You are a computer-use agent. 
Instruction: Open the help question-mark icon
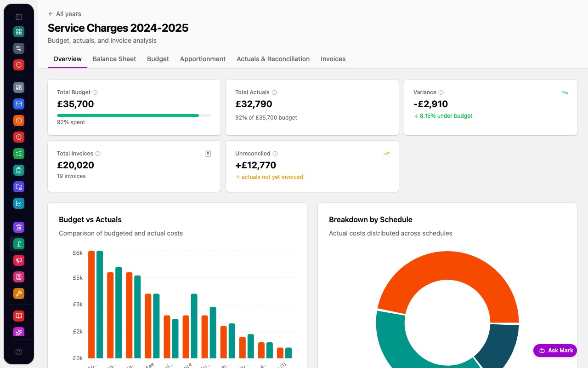(19, 352)
